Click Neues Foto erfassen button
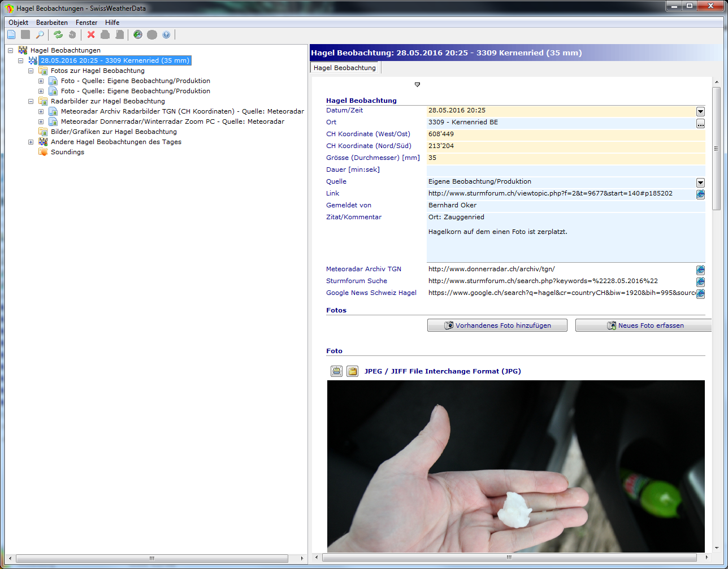 pos(644,325)
